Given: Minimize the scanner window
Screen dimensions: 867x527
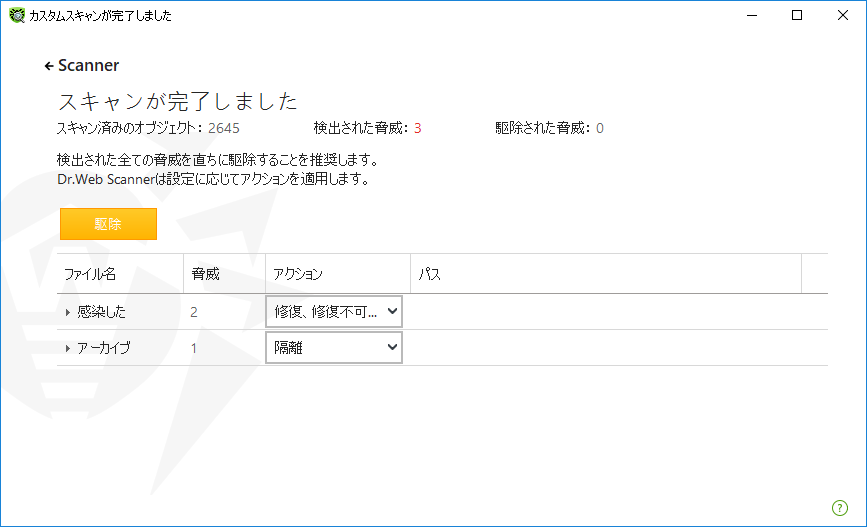Looking at the screenshot, I should point(751,15).
